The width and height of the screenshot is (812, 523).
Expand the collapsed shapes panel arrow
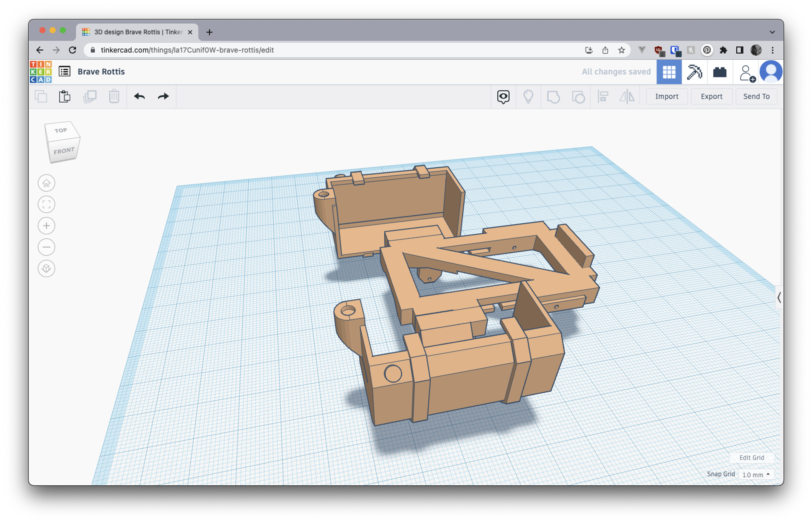779,298
